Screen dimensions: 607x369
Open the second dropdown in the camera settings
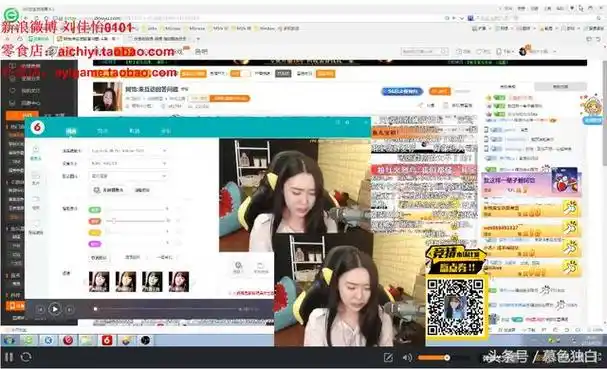coord(129,163)
